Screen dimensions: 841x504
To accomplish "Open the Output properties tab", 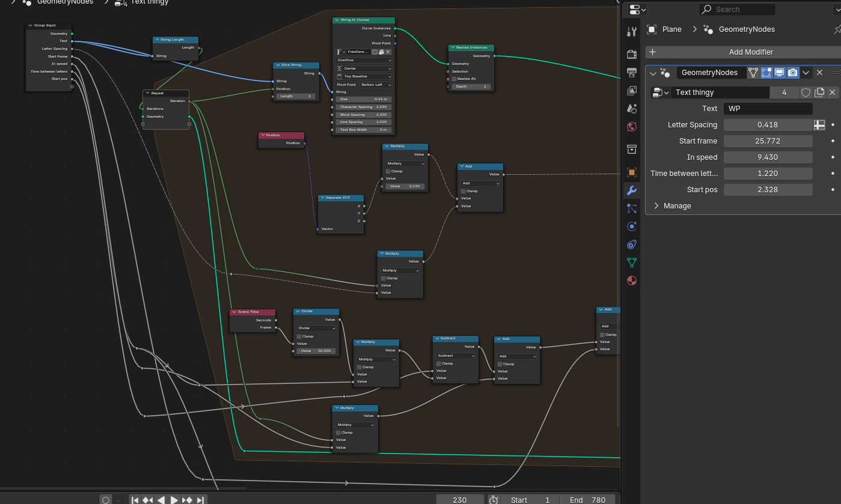I will coord(631,73).
